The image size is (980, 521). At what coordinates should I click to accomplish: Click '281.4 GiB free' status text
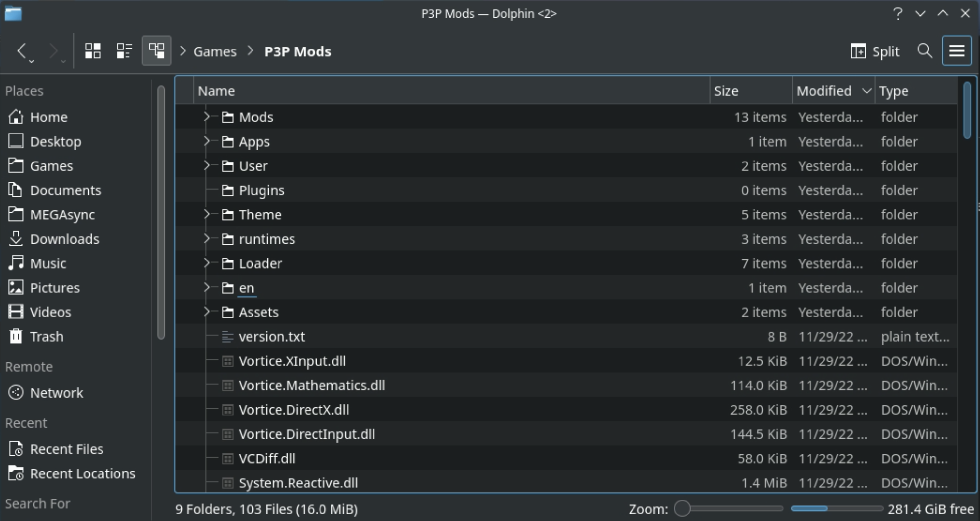click(x=931, y=509)
